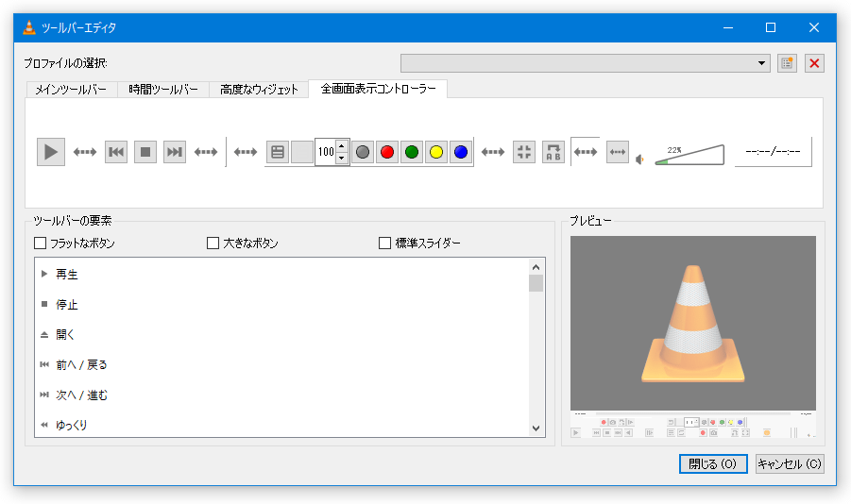The width and height of the screenshot is (851, 504).
Task: Select the 全画面表示コントローラー tab
Action: pos(379,89)
